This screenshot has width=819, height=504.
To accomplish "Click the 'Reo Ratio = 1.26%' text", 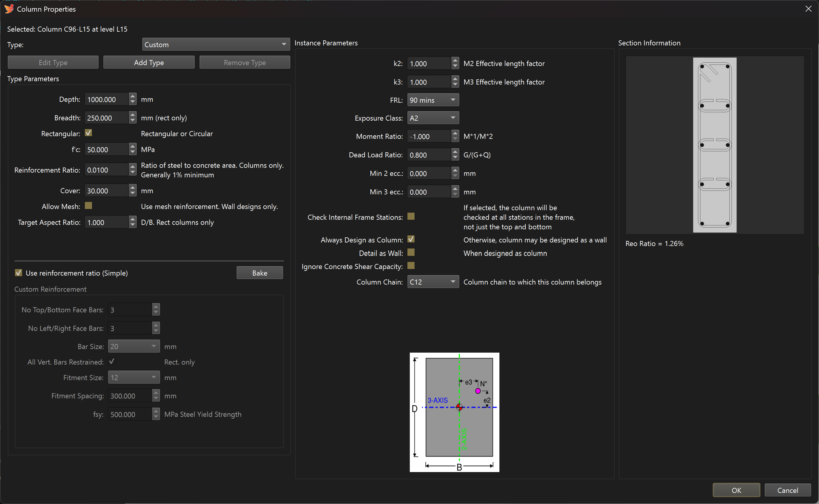I will pos(654,243).
